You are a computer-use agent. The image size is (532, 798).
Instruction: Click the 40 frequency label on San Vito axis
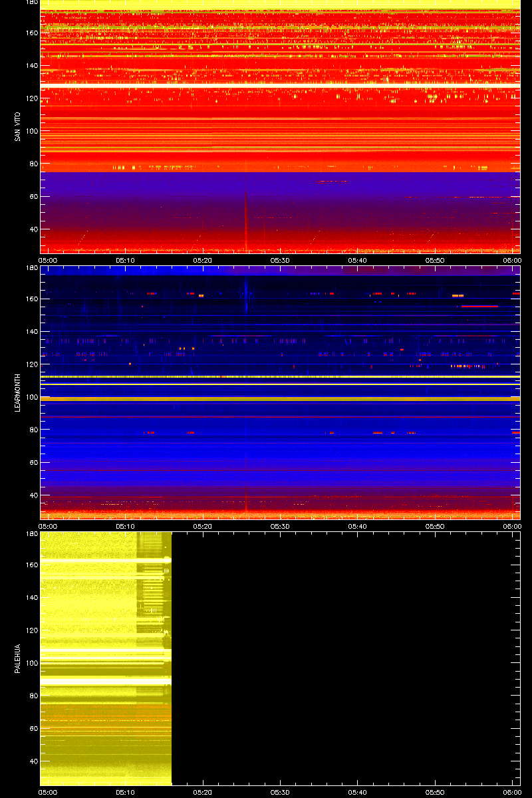[x=33, y=229]
